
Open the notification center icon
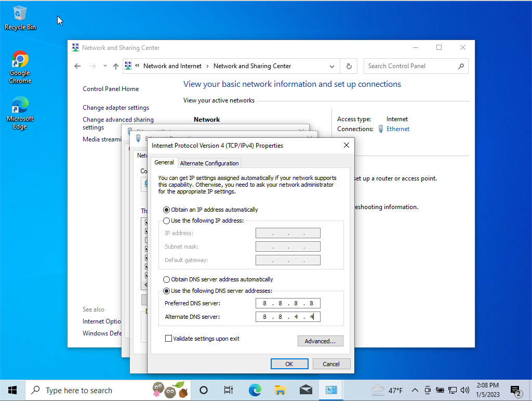click(x=516, y=391)
